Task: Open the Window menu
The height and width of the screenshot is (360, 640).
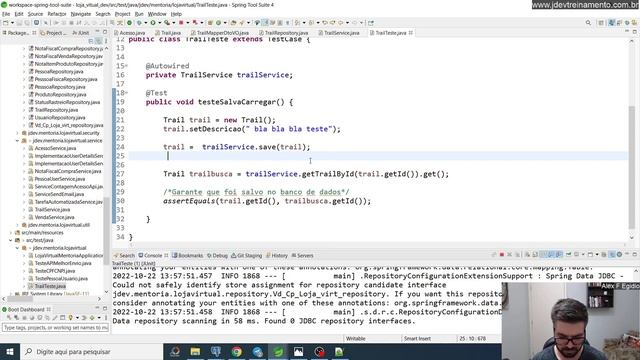Action: click(x=157, y=14)
